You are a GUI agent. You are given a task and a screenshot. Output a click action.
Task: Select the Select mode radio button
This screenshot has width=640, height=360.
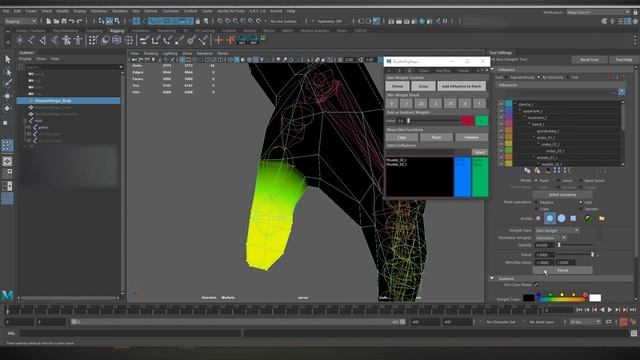[558, 180]
